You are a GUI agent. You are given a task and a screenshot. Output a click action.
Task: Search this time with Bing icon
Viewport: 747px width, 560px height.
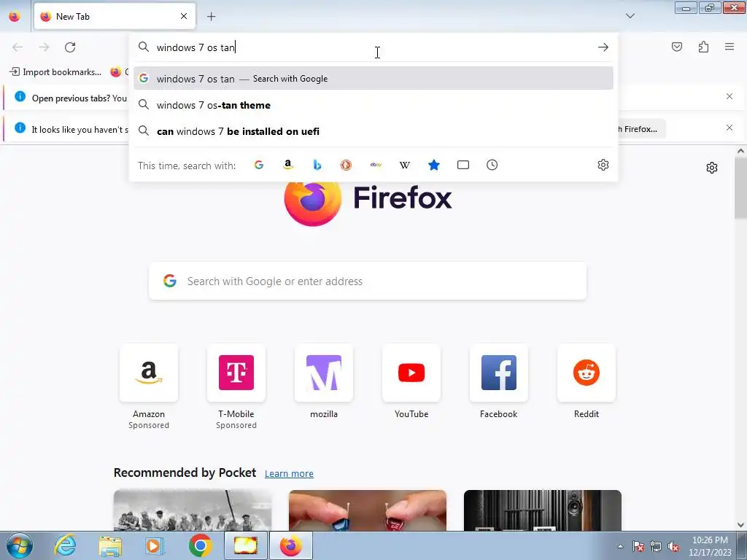pyautogui.click(x=317, y=165)
